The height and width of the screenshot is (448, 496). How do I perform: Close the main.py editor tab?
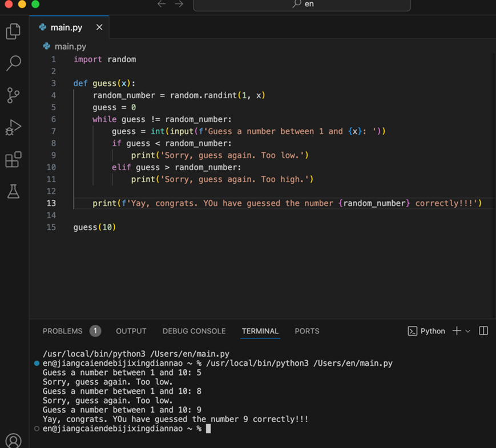click(x=99, y=27)
